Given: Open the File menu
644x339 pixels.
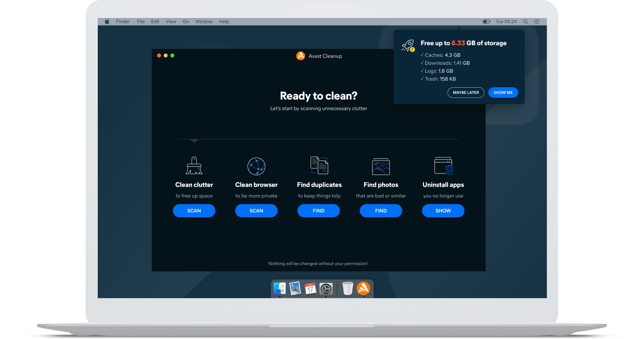Looking at the screenshot, I should point(141,22).
